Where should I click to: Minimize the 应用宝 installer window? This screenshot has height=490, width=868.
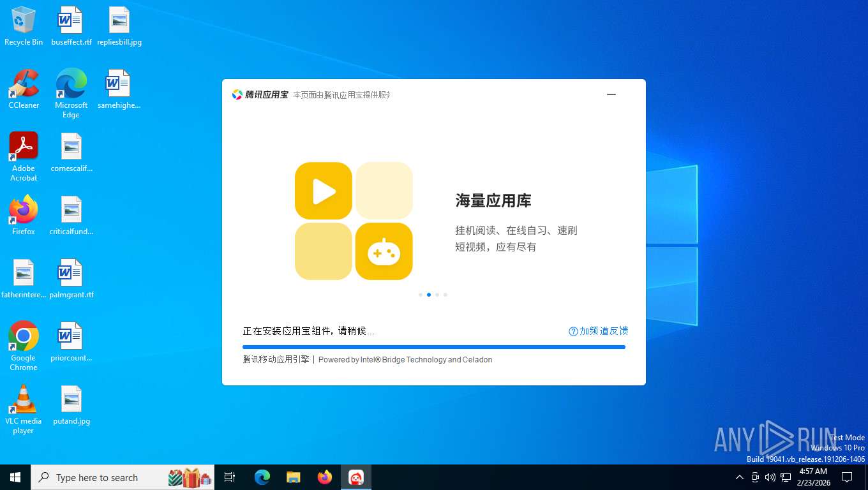[611, 94]
